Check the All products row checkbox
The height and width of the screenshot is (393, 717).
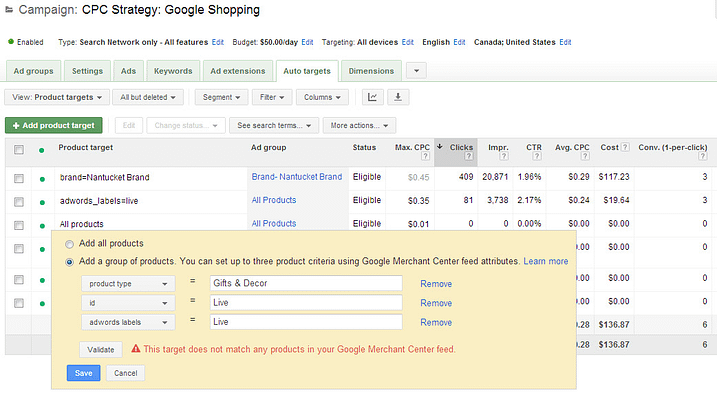(x=19, y=225)
